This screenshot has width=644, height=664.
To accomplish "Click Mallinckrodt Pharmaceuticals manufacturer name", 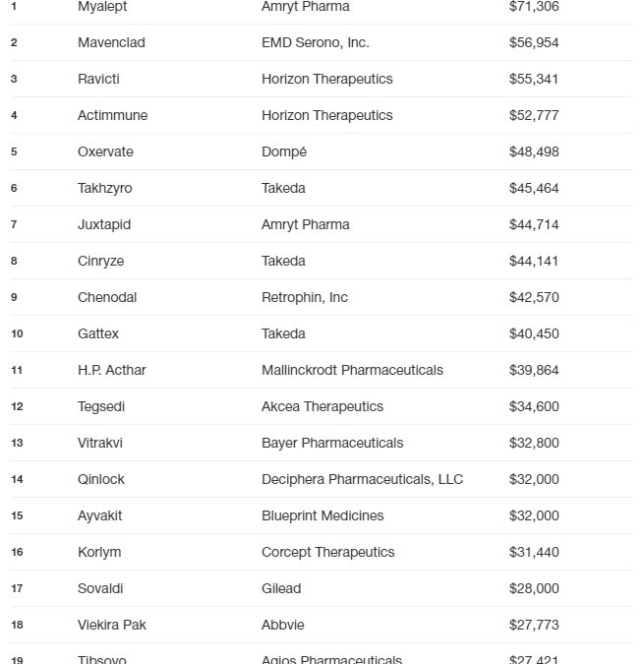I will tap(352, 370).
